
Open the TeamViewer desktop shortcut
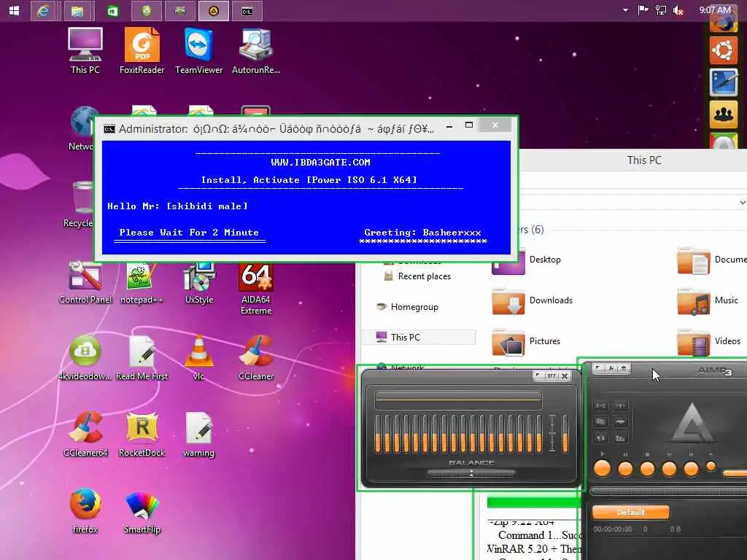(198, 52)
